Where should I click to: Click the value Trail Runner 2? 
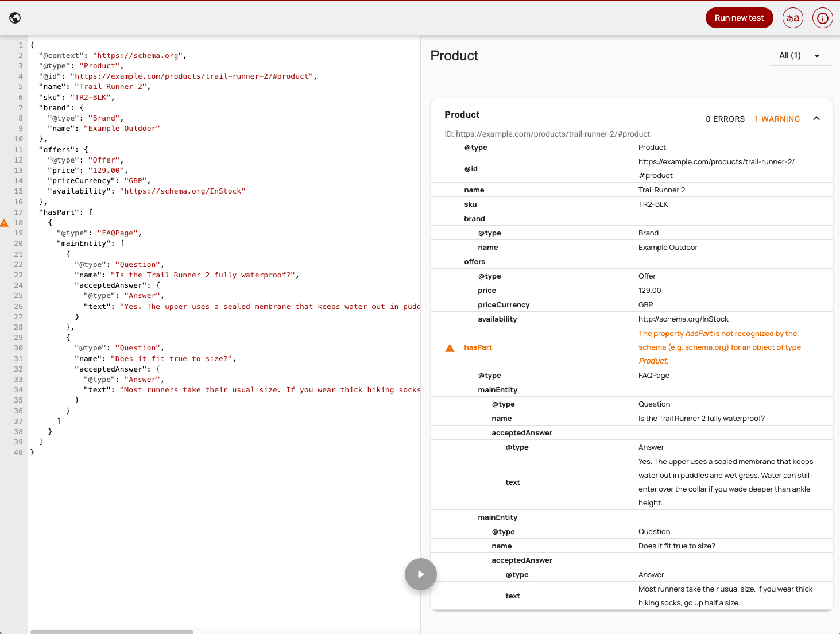661,190
